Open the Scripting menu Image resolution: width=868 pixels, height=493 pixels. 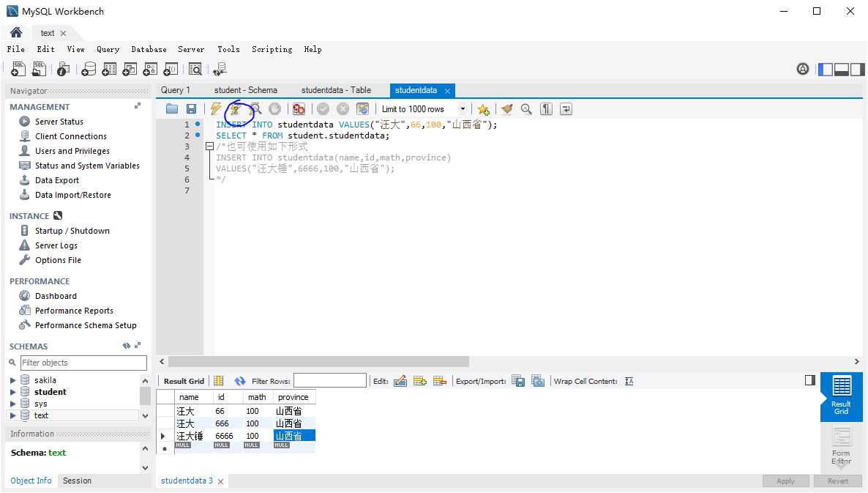tap(272, 49)
